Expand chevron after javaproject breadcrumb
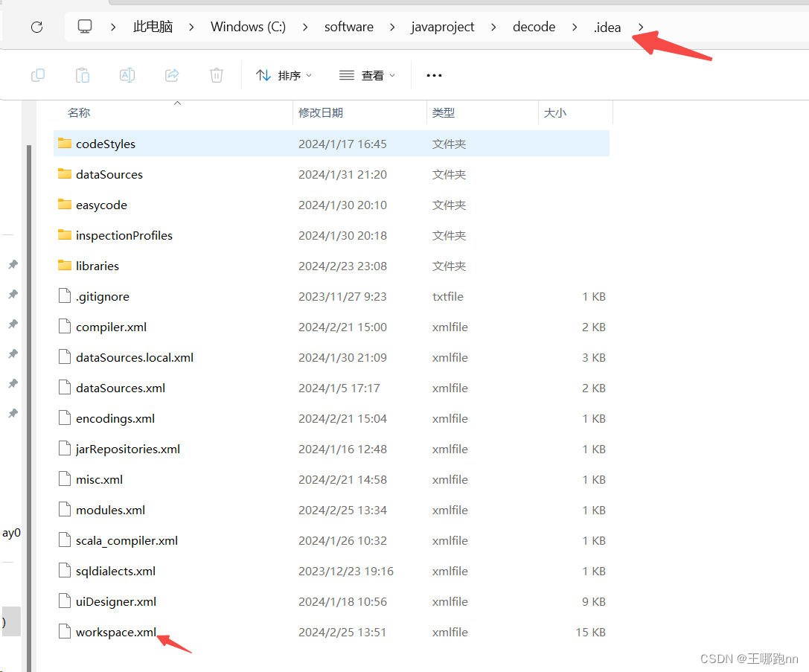The image size is (809, 672). pyautogui.click(x=493, y=27)
